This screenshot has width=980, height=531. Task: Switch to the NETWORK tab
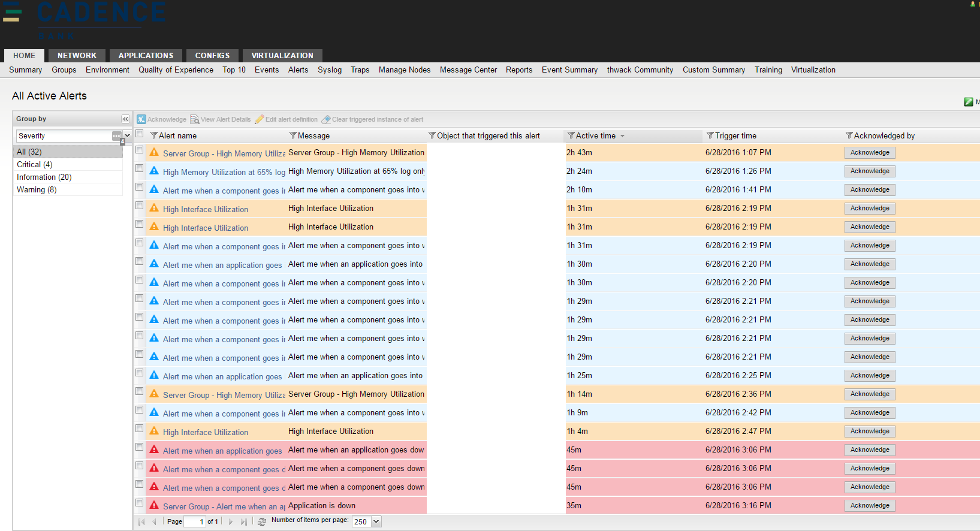[77, 56]
